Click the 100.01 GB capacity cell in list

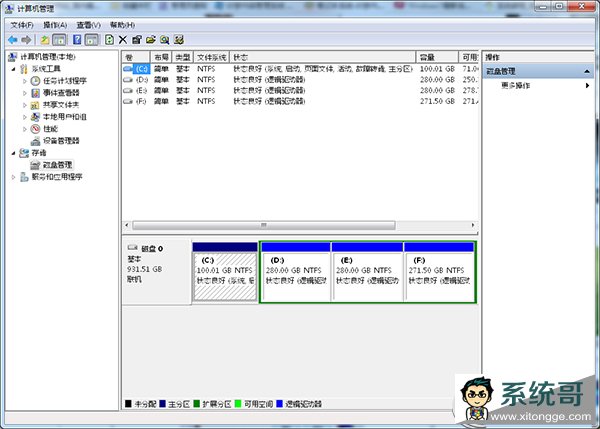pos(437,69)
